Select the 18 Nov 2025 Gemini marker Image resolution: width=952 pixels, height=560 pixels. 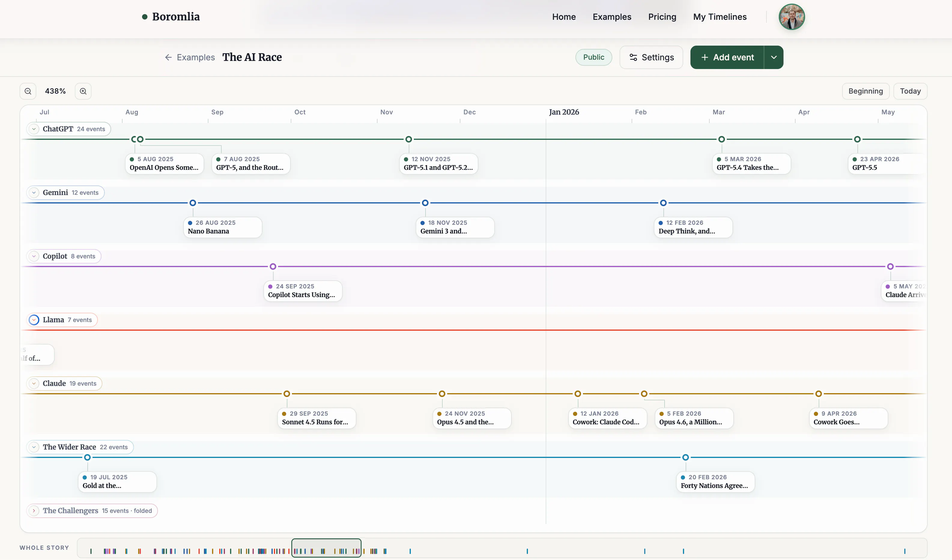tap(425, 203)
